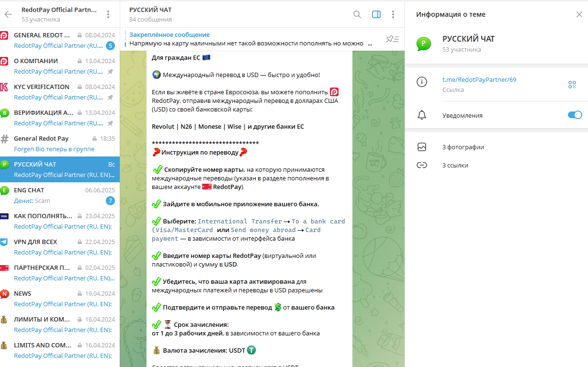Open the GENERAL REDOT topic
The image size is (588, 367).
tap(60, 40)
